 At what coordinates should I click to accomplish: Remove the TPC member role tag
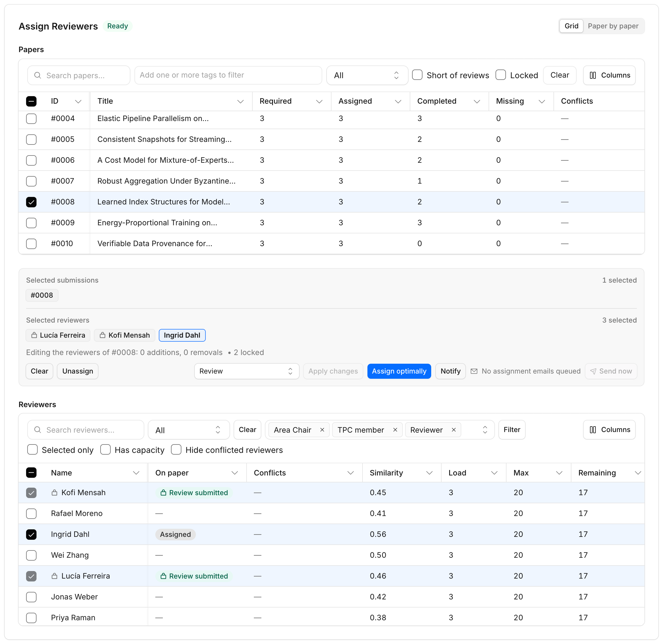tap(395, 429)
